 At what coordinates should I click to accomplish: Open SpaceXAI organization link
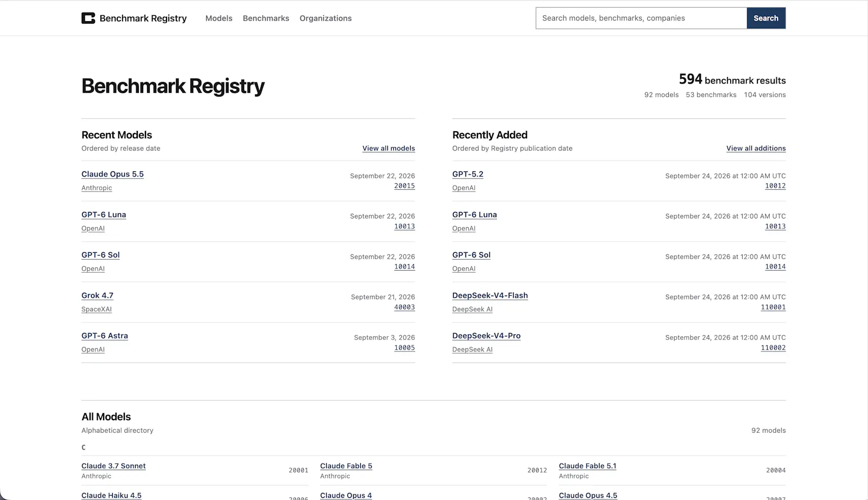[x=97, y=309]
